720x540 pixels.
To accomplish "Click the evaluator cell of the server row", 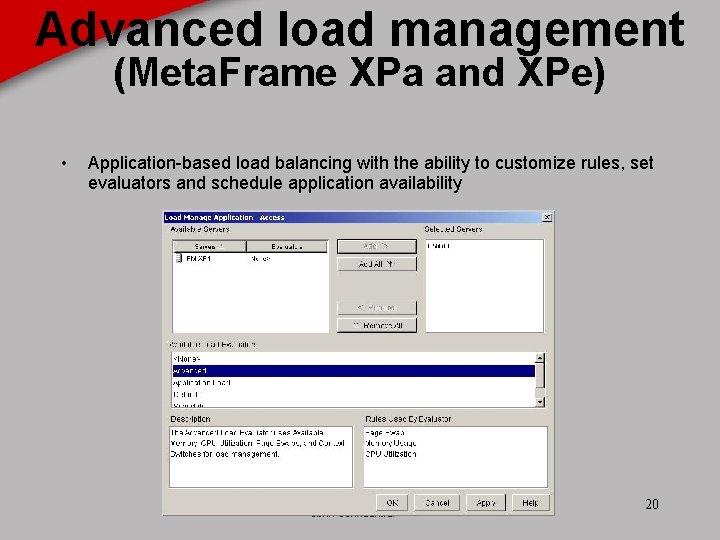I will pyautogui.click(x=260, y=259).
